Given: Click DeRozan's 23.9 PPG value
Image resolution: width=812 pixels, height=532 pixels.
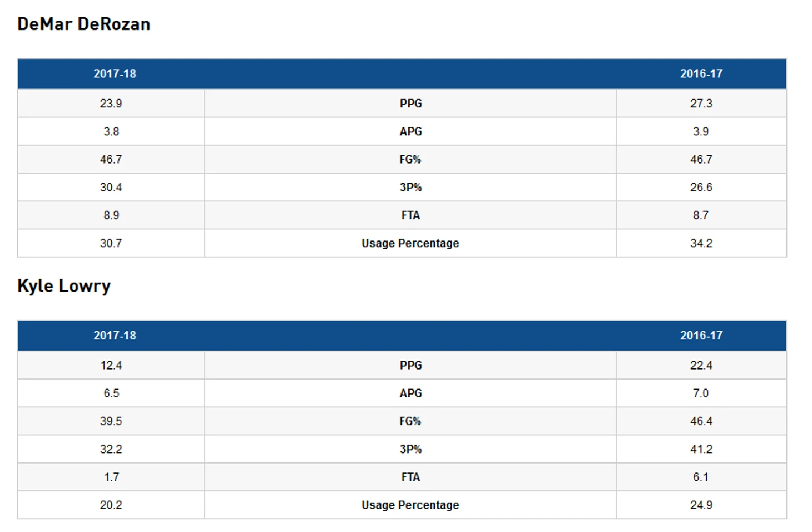Looking at the screenshot, I should pos(111,104).
